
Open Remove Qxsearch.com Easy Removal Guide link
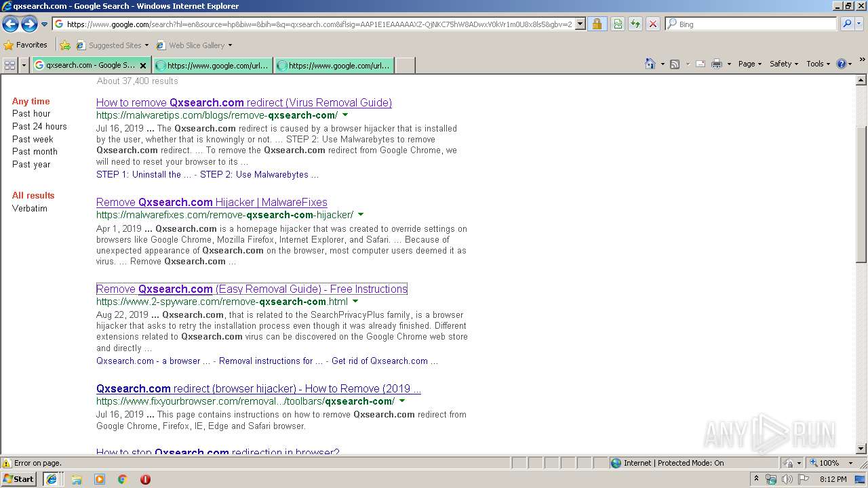252,289
